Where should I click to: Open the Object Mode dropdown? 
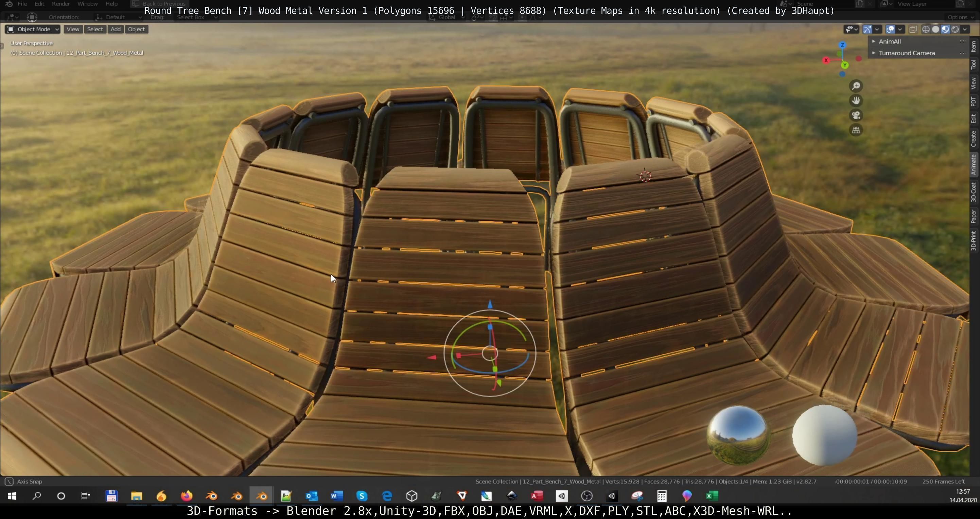(x=33, y=29)
